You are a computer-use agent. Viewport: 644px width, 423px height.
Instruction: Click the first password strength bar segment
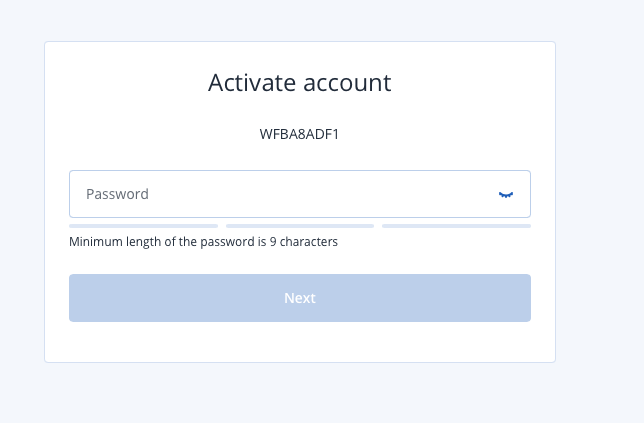[x=143, y=226]
